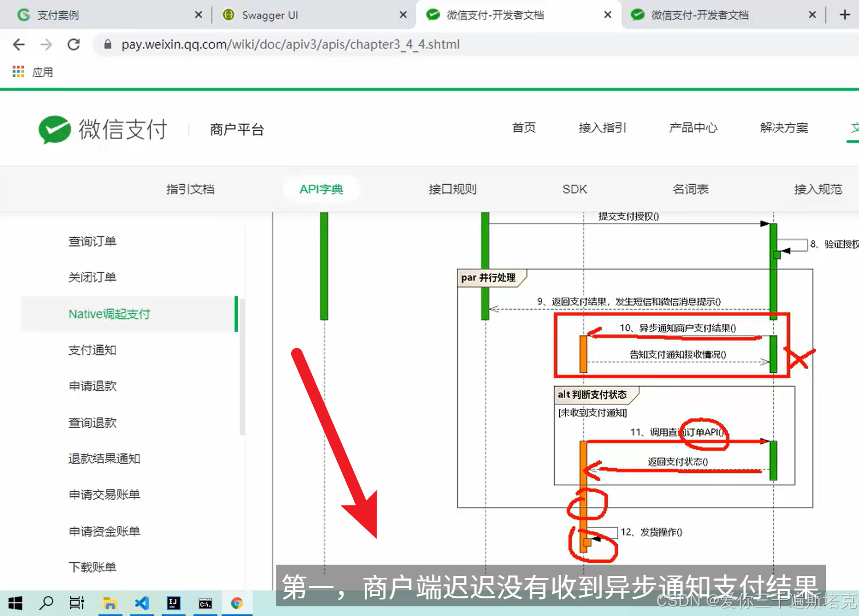Click the Windows Start button
The width and height of the screenshot is (859, 616).
[x=15, y=603]
